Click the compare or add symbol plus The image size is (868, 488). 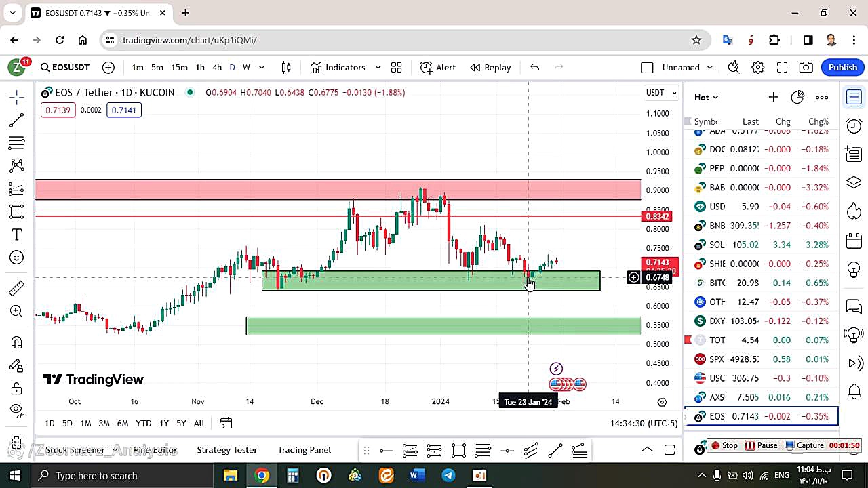[108, 67]
